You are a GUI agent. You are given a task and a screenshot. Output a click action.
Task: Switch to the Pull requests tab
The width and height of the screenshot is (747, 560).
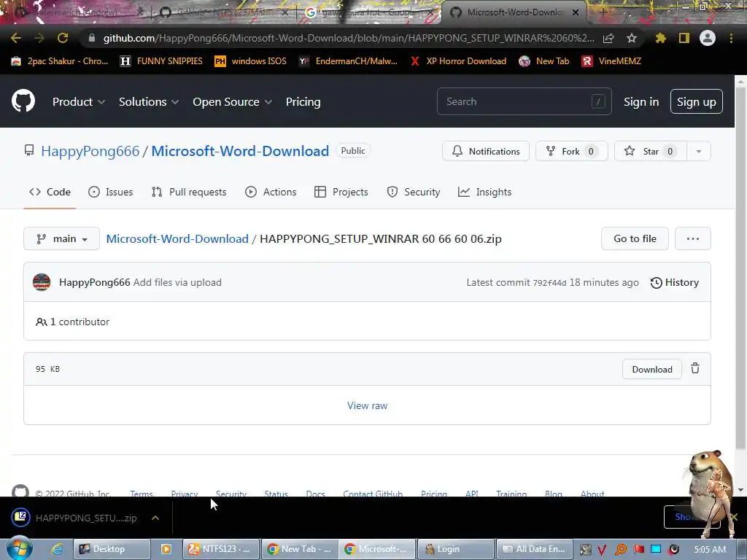pyautogui.click(x=189, y=192)
